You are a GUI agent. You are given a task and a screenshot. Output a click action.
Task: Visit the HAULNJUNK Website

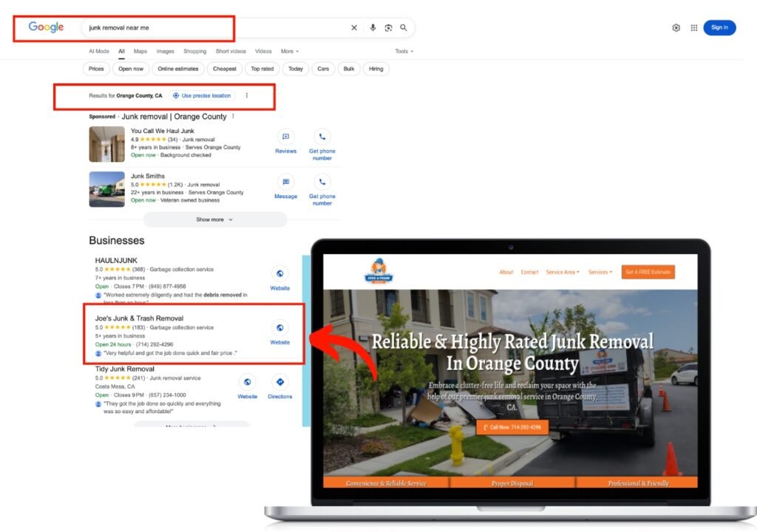point(280,279)
